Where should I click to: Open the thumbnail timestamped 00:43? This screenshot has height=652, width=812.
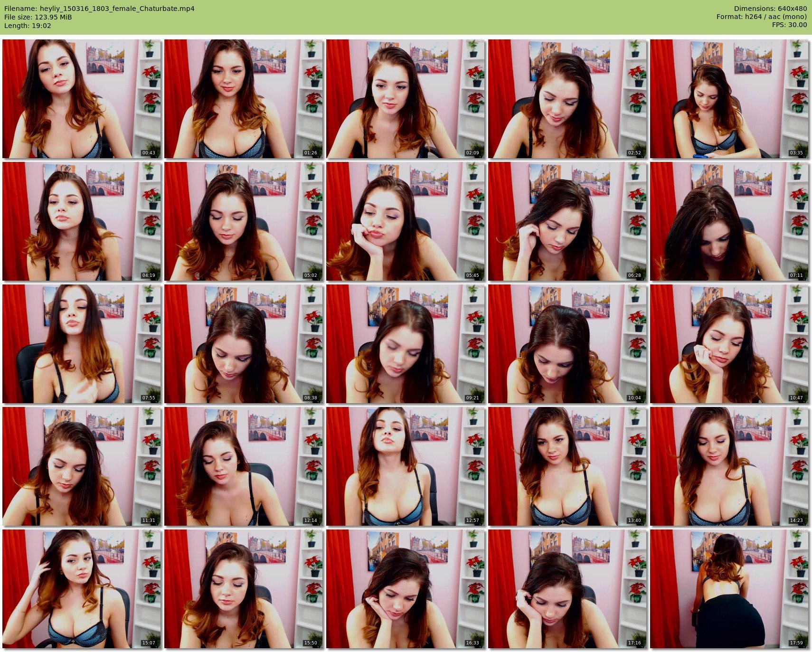coord(82,99)
